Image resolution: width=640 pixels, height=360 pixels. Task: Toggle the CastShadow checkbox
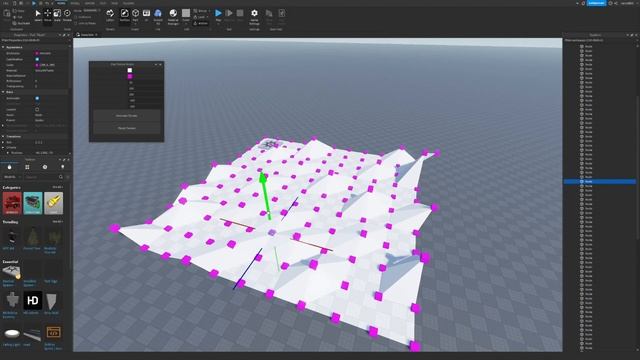click(37, 59)
